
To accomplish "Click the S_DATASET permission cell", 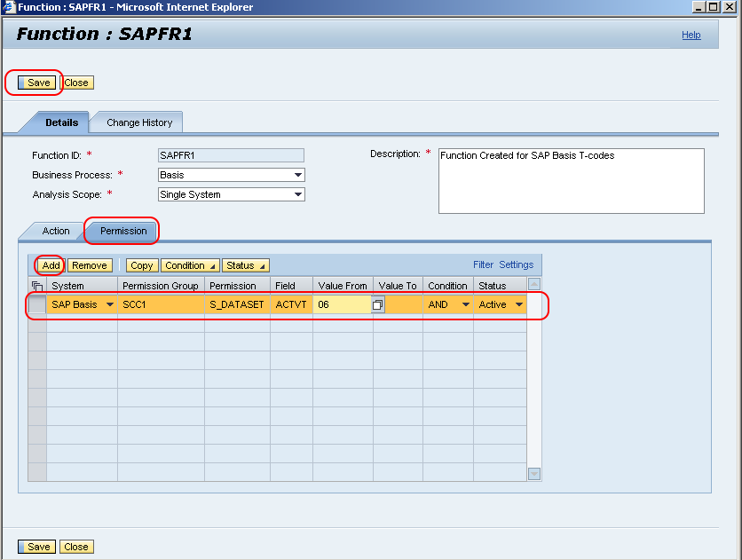I will [237, 304].
